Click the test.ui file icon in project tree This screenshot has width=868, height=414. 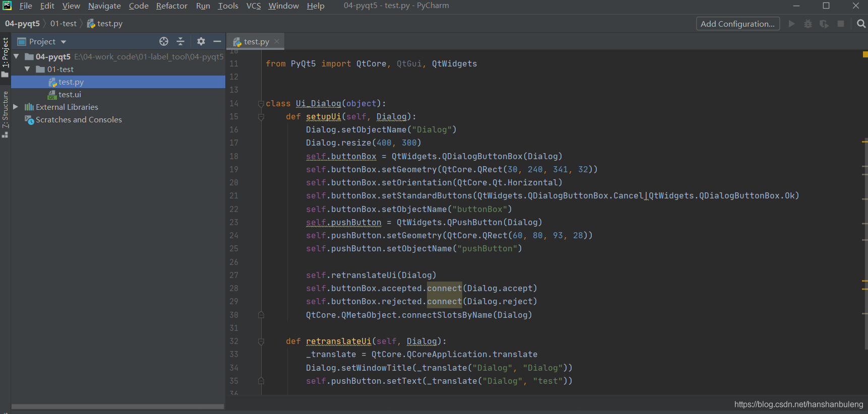tap(52, 95)
